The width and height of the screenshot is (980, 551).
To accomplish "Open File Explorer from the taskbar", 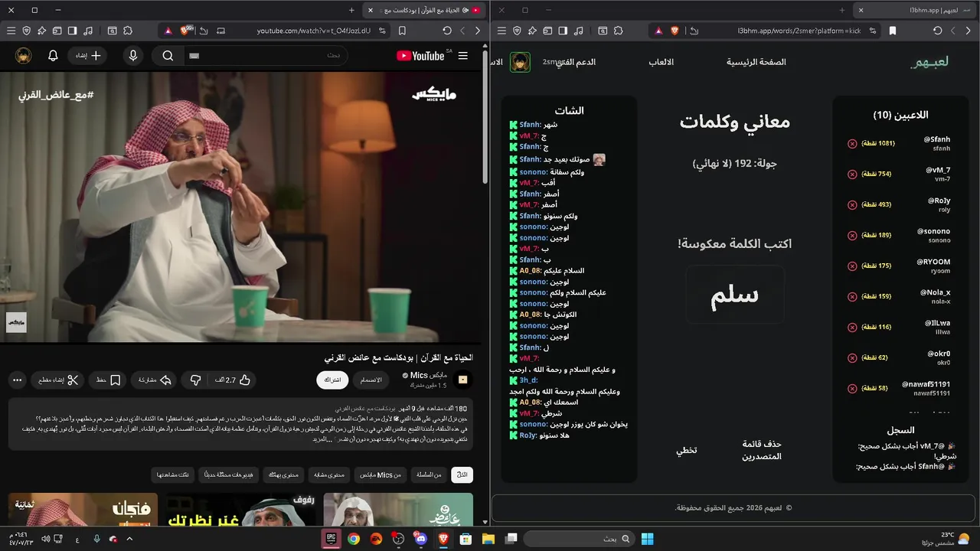I will coord(488,539).
